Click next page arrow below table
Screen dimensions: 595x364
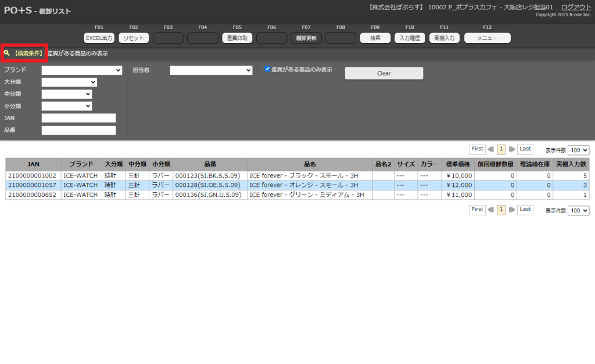[511, 210]
